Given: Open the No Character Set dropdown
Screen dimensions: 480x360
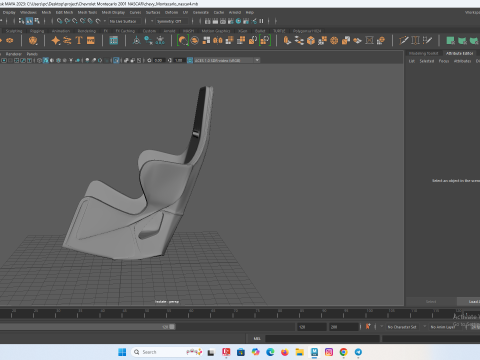Looking at the screenshot, I should (x=402, y=327).
